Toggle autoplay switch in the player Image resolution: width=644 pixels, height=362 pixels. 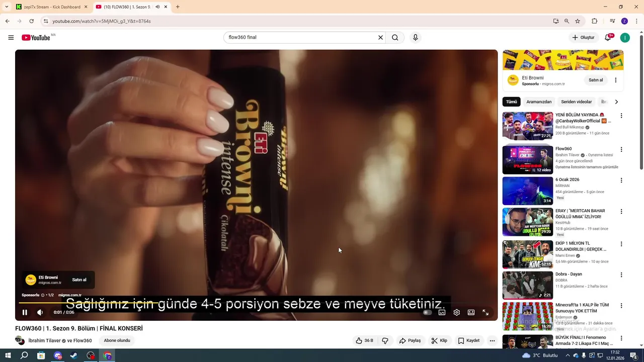pos(427,312)
